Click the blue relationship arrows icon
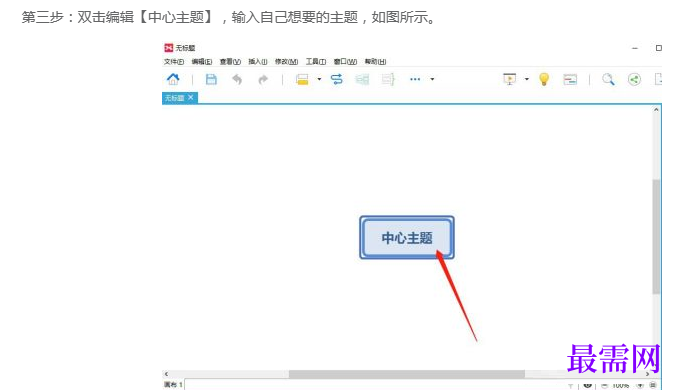Viewport: 679px width, 390px height. pyautogui.click(x=336, y=79)
